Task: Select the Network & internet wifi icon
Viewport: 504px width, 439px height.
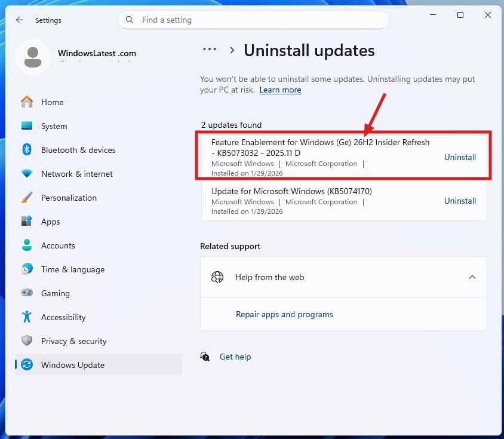Action: [27, 174]
